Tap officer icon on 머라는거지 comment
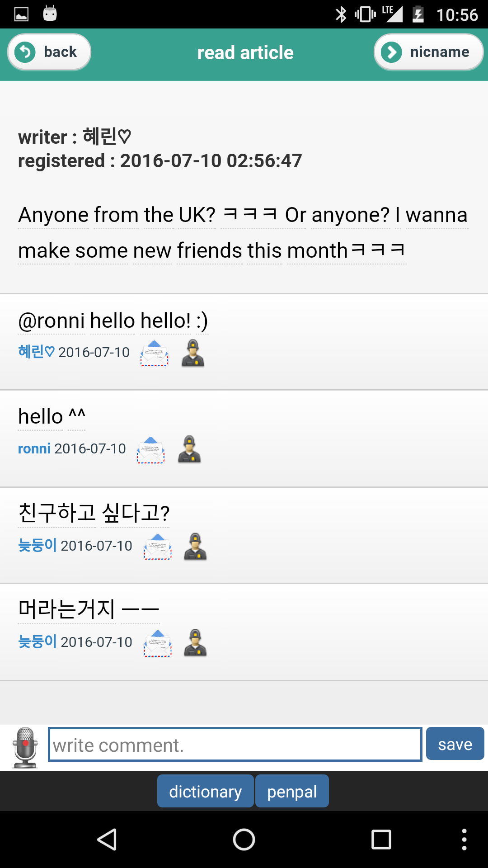Viewport: 488px width, 868px height. tap(195, 643)
